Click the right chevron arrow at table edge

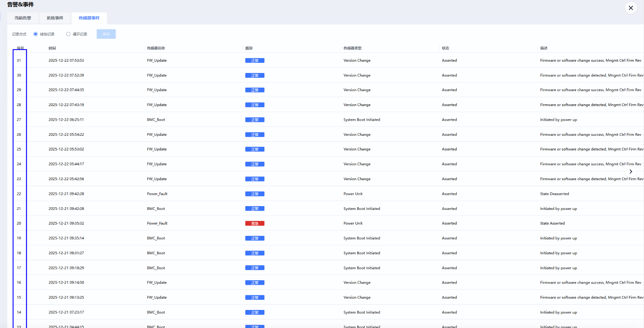(631, 172)
